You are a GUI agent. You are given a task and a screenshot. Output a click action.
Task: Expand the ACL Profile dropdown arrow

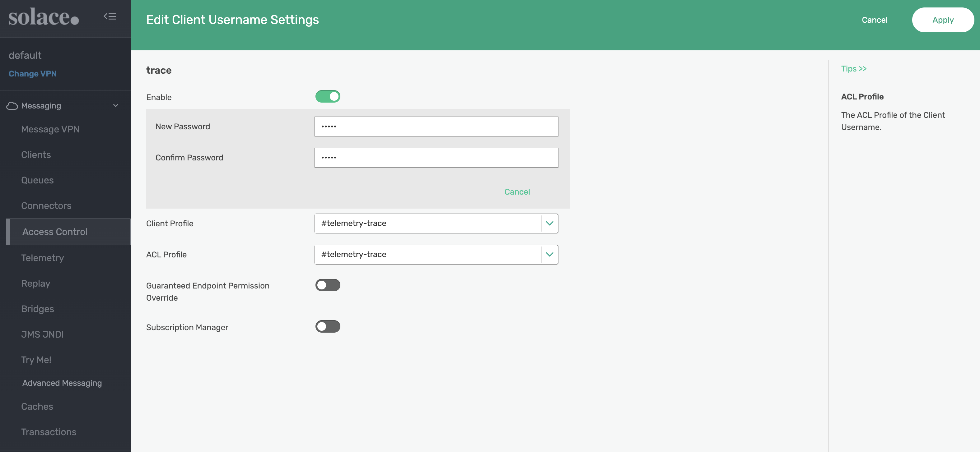[x=549, y=254]
